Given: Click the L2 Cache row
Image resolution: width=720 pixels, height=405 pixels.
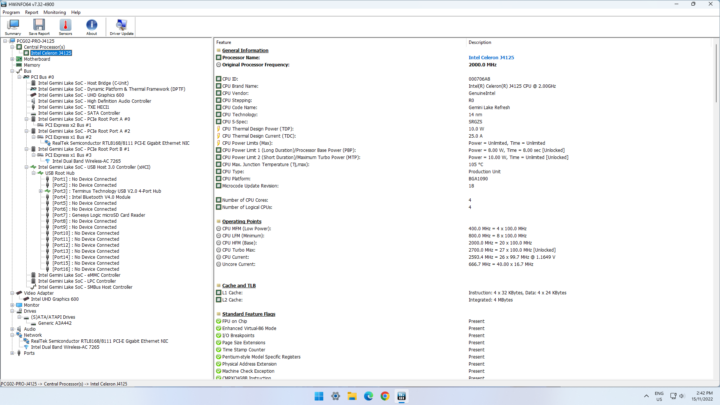Looking at the screenshot, I should pos(464,300).
